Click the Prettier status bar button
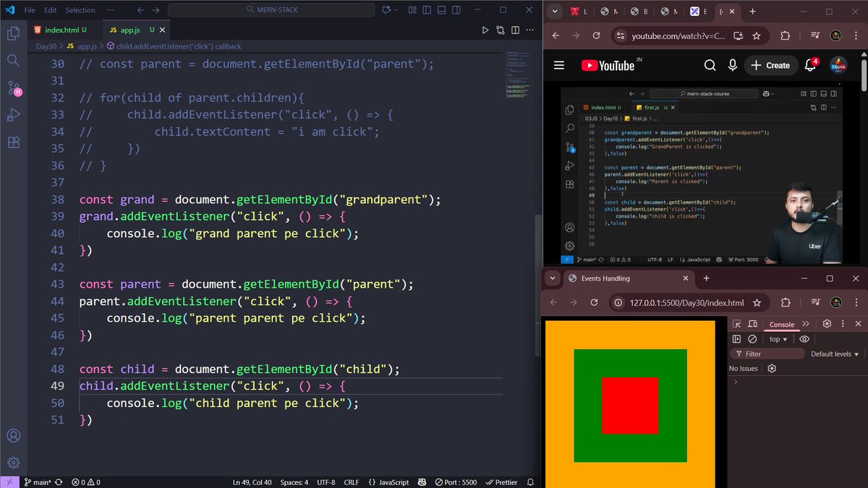Image resolution: width=868 pixels, height=488 pixels. coord(502,482)
